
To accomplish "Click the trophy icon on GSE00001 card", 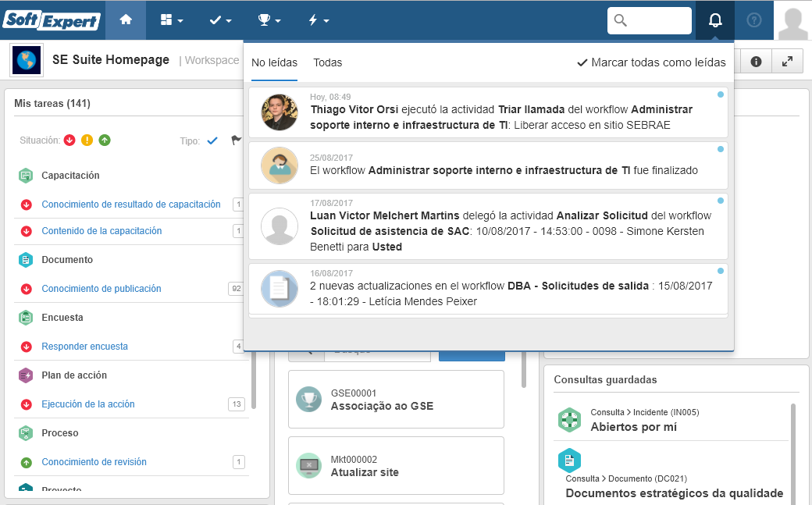I will click(308, 400).
